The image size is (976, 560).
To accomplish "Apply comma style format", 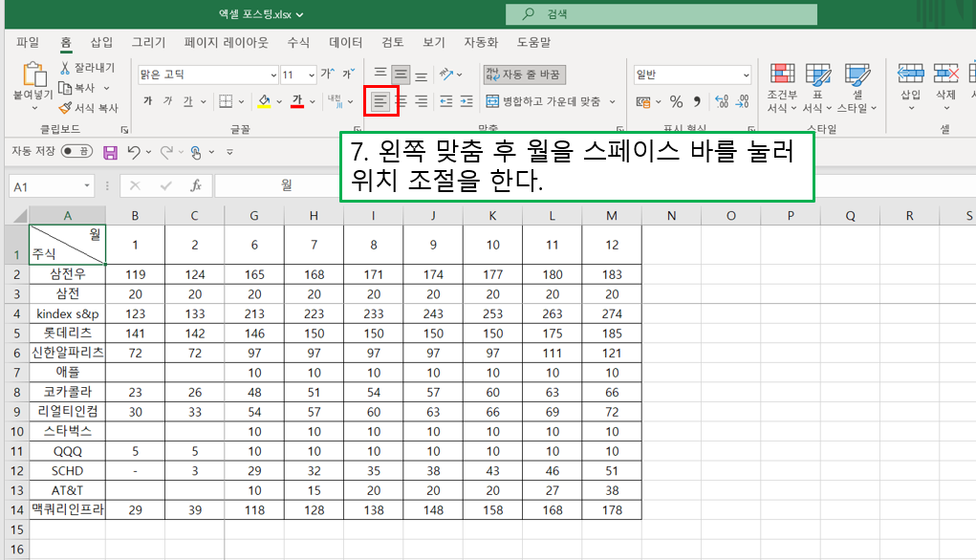I will coord(697,100).
